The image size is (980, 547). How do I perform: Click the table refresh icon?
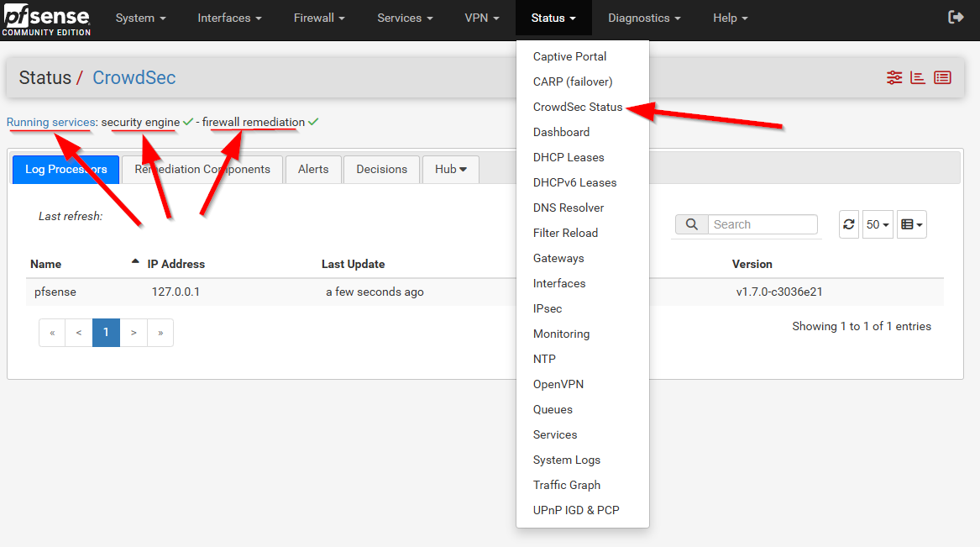[849, 224]
